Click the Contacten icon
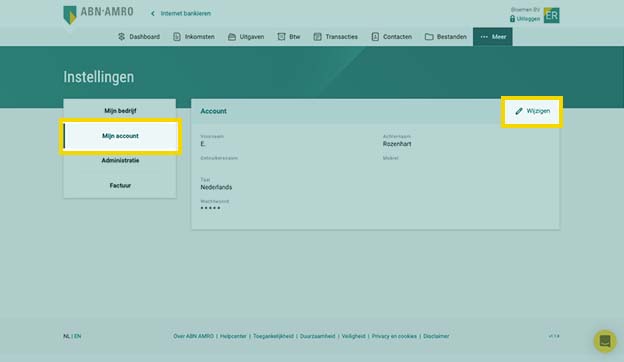Screen dimensions: 624x362 [x=375, y=37]
